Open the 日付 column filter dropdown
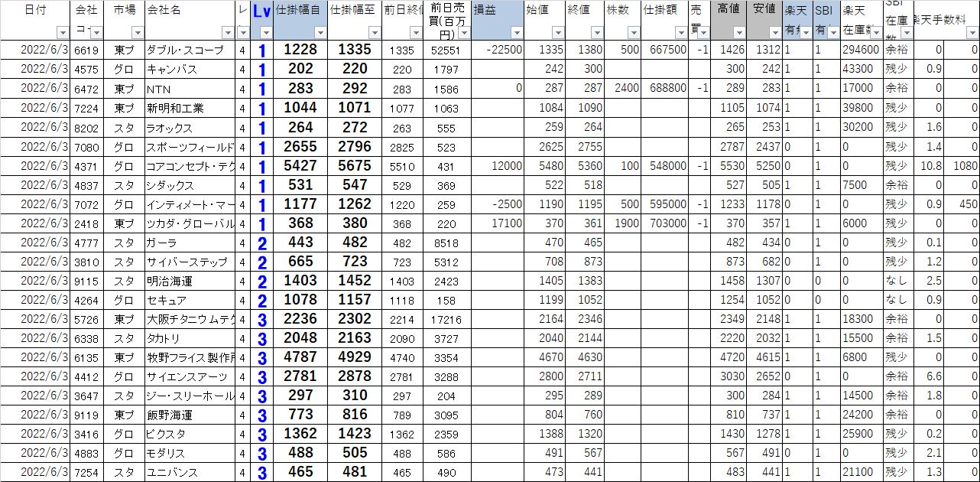This screenshot has width=980, height=482. coord(63,32)
